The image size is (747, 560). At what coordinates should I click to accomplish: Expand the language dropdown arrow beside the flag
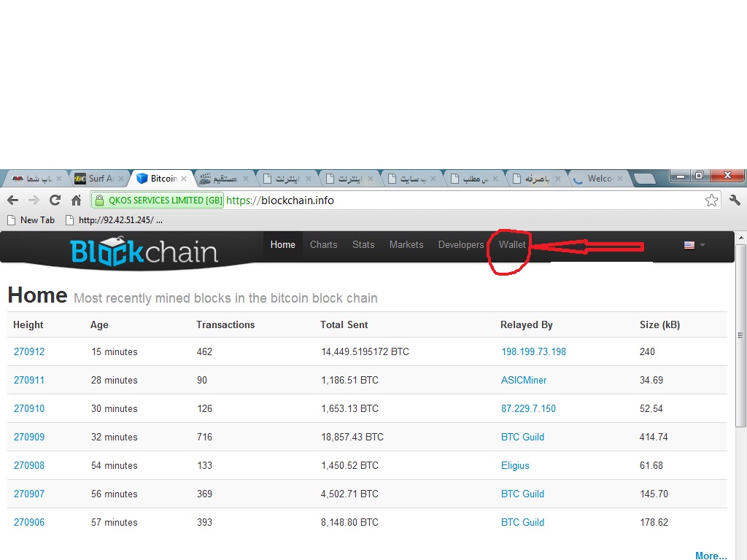tap(703, 245)
